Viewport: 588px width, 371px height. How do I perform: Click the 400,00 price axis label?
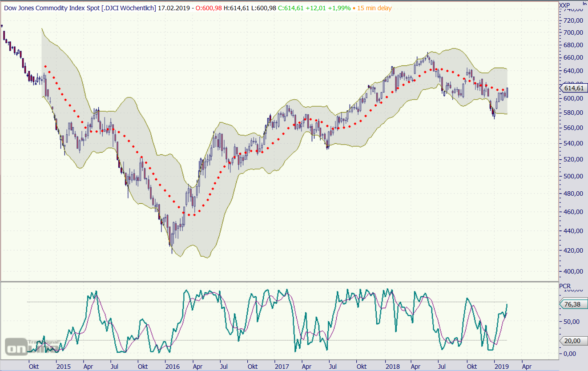[573, 271]
